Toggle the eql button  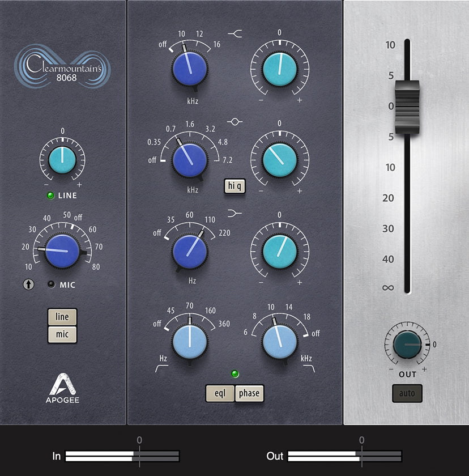[x=220, y=393]
